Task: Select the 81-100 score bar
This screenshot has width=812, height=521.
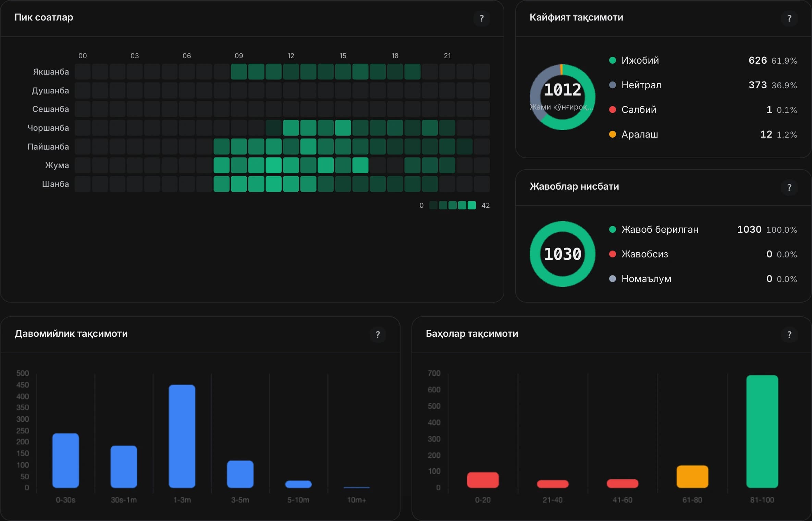Action: click(762, 431)
